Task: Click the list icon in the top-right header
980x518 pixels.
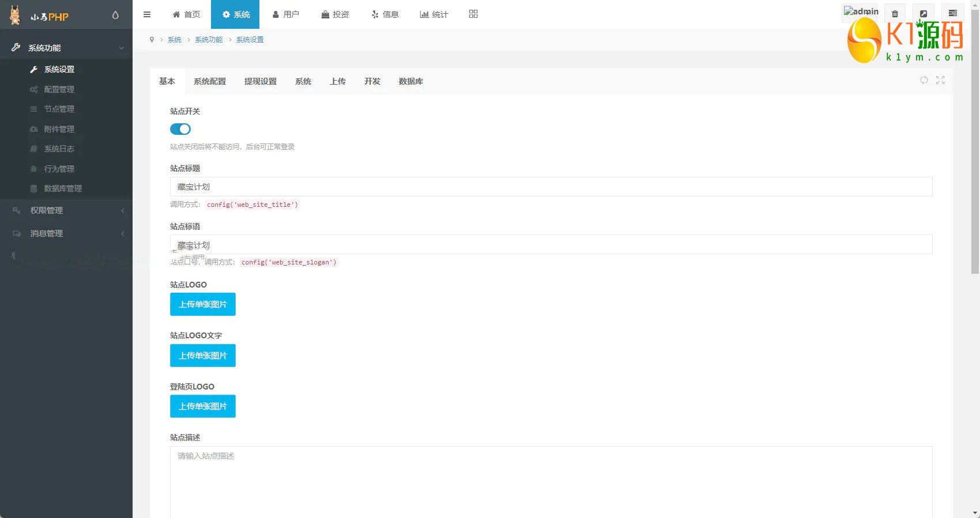Action: pos(952,13)
